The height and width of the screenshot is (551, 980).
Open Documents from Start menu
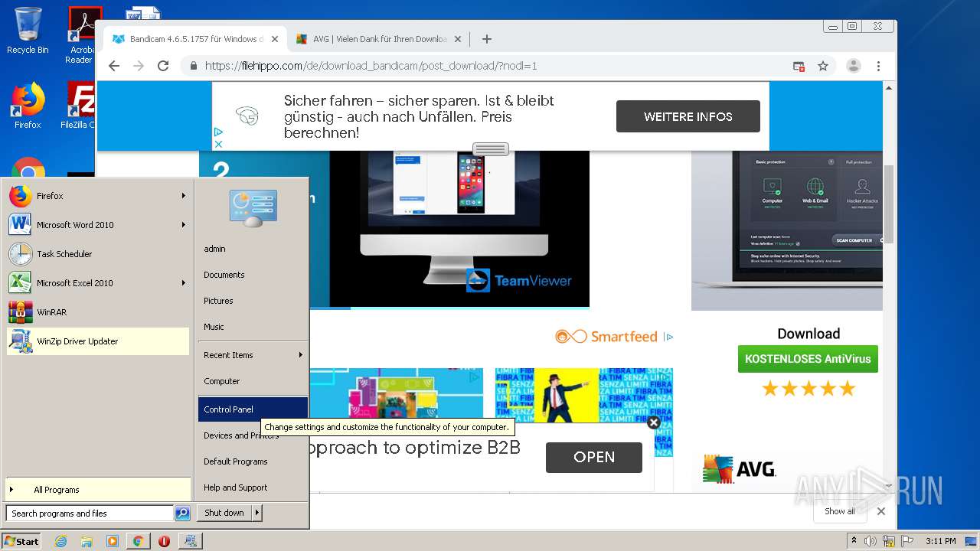[253, 275]
